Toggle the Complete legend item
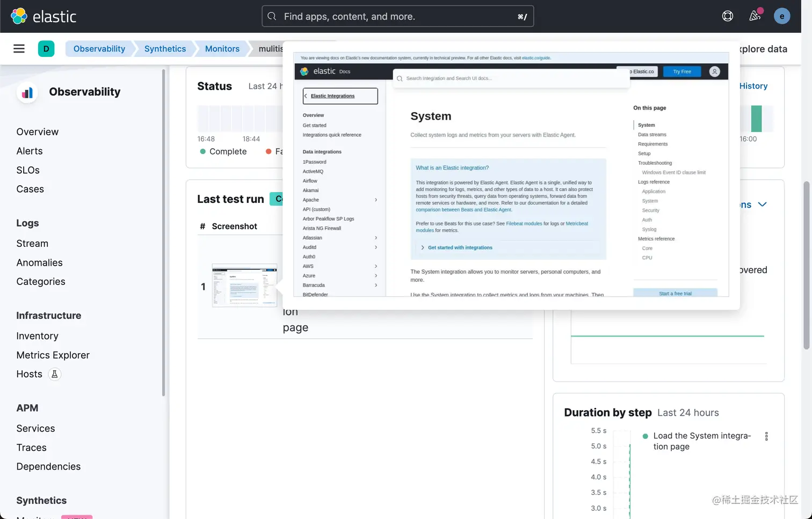This screenshot has width=812, height=519. coord(223,152)
